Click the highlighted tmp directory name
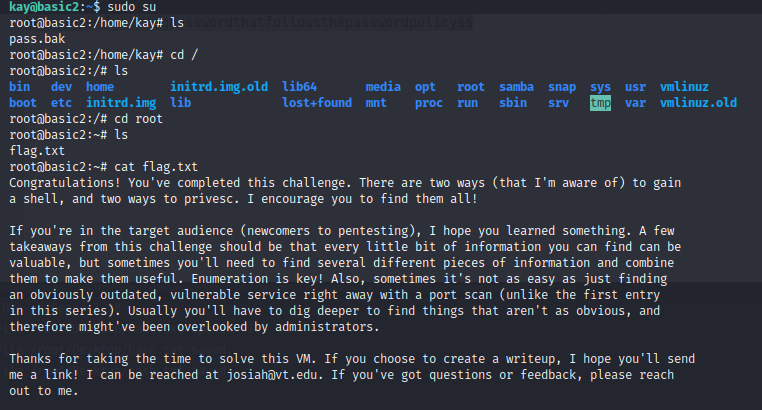Screen dimensions: 762x410 [x=600, y=103]
